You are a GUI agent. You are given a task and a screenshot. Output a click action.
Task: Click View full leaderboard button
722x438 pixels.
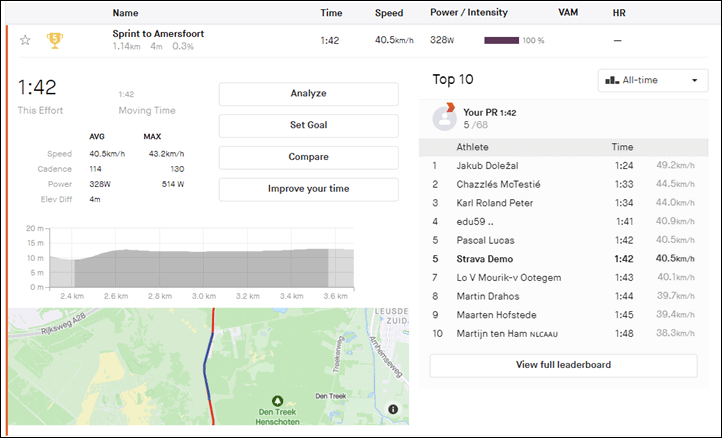(563, 365)
